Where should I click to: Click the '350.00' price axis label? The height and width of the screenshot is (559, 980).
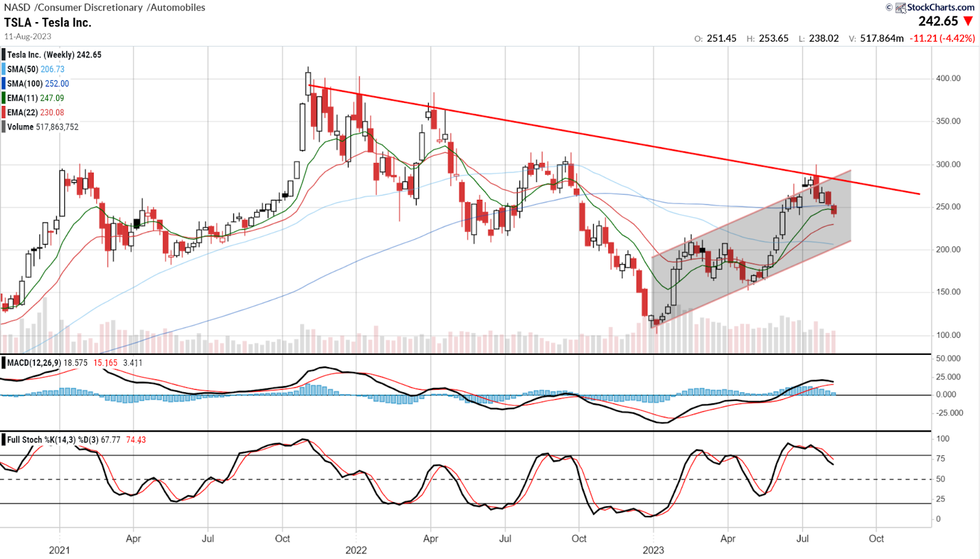[948, 121]
